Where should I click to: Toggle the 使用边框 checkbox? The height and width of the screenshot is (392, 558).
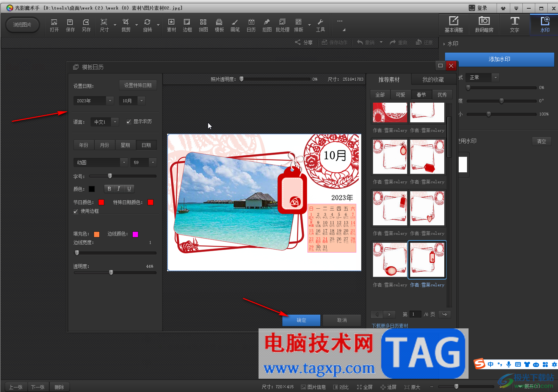click(76, 211)
